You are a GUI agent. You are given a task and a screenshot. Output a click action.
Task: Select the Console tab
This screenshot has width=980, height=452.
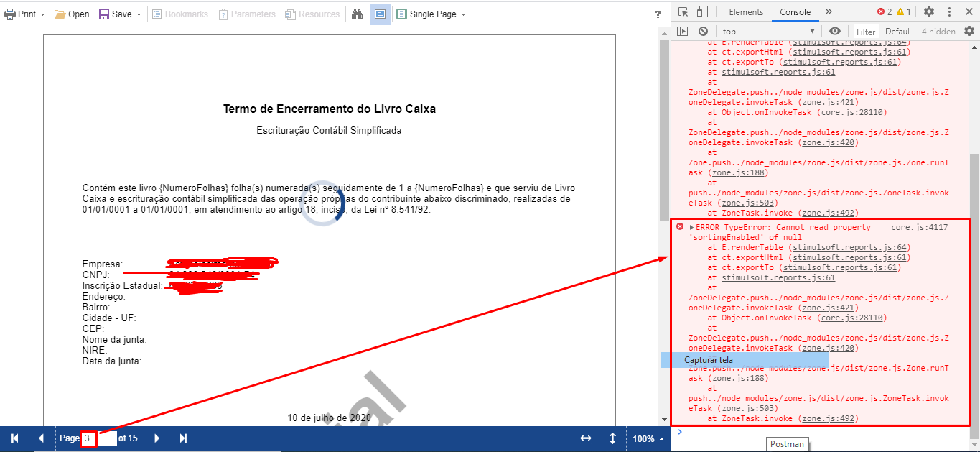(795, 11)
